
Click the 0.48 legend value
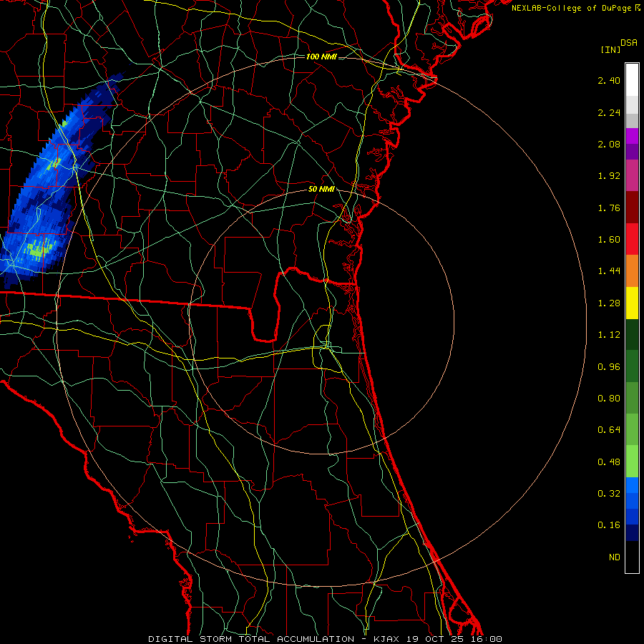609,462
